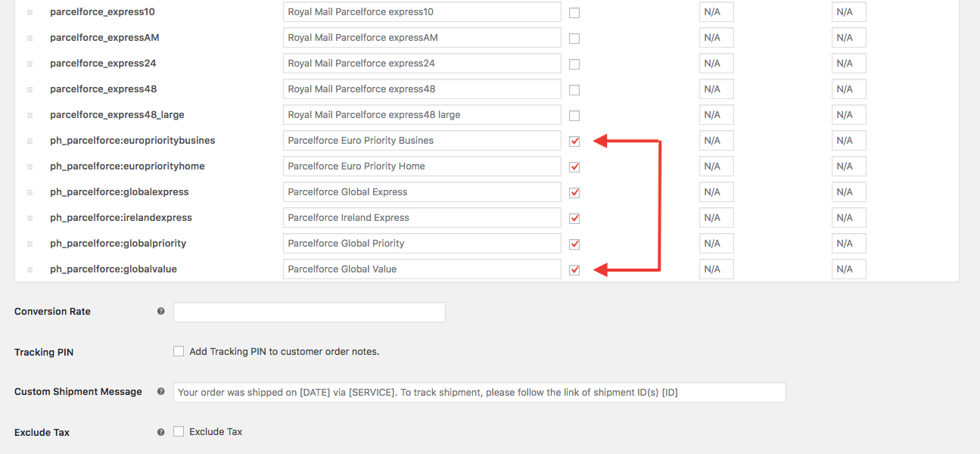
Task: Click second N/A adjustment field for parcelforce_express10
Action: pos(849,12)
